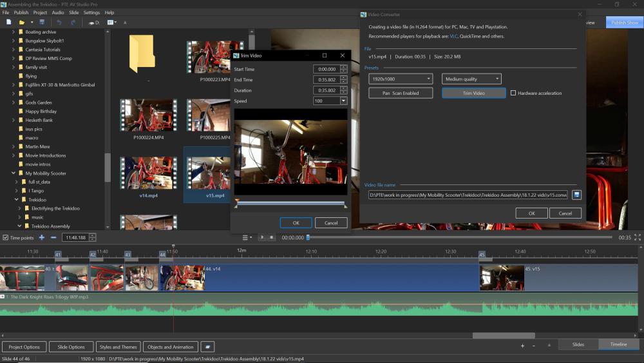The height and width of the screenshot is (363, 644).
Task: Cancel the Video Converter dialog
Action: pyautogui.click(x=565, y=213)
